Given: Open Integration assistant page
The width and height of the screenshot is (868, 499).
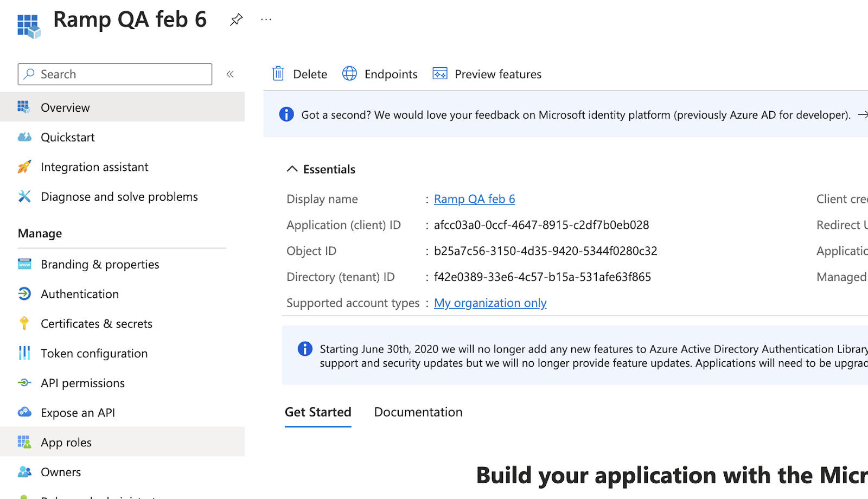Looking at the screenshot, I should pyautogui.click(x=123, y=167).
